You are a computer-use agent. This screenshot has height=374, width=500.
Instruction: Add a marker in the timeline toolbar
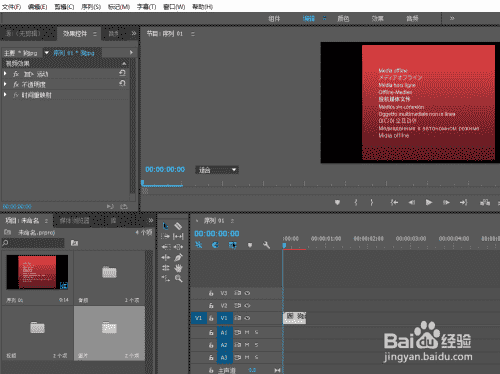(250, 245)
